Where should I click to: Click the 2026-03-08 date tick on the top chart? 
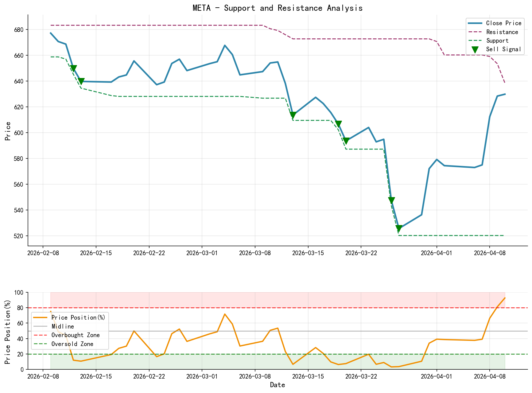[255, 253]
